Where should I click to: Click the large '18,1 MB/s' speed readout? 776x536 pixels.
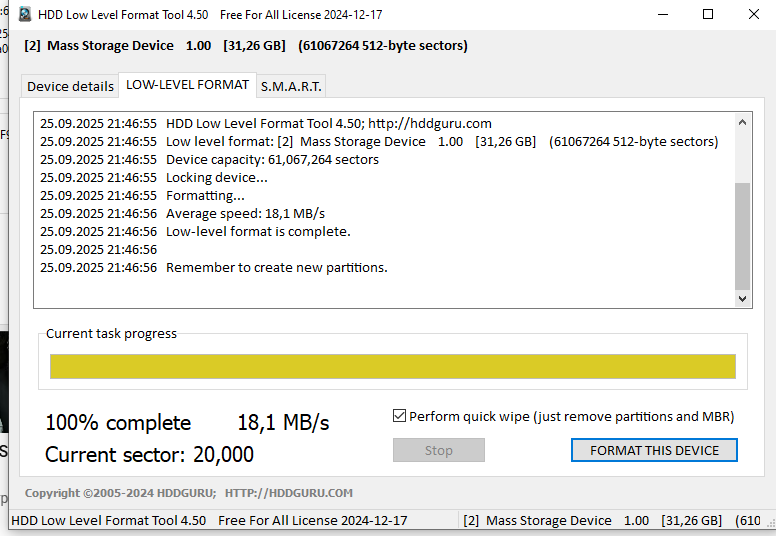283,423
